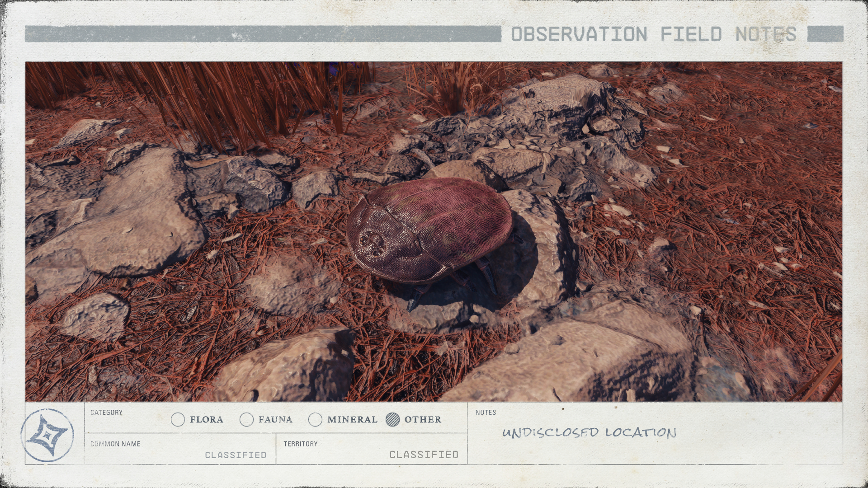Click the OTHER option text

423,420
